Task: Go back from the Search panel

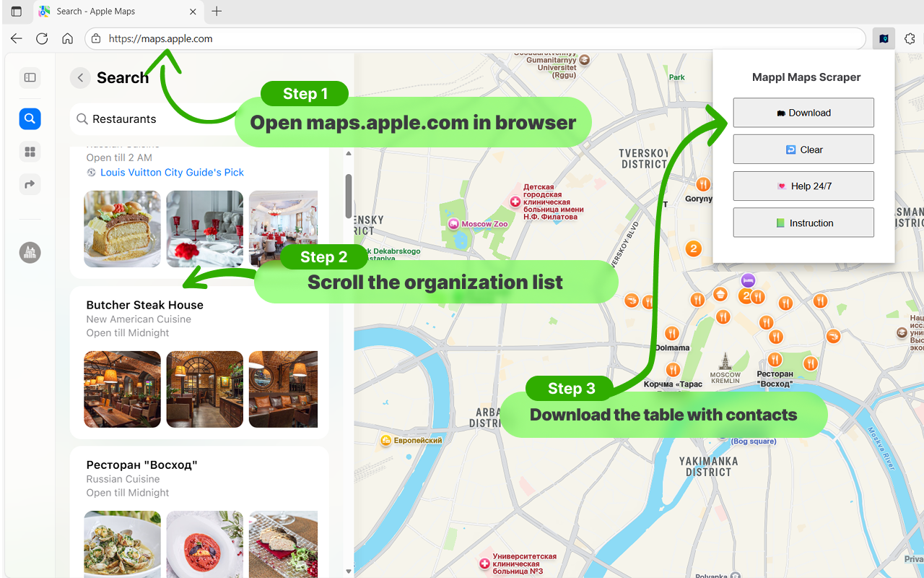Action: [80, 77]
